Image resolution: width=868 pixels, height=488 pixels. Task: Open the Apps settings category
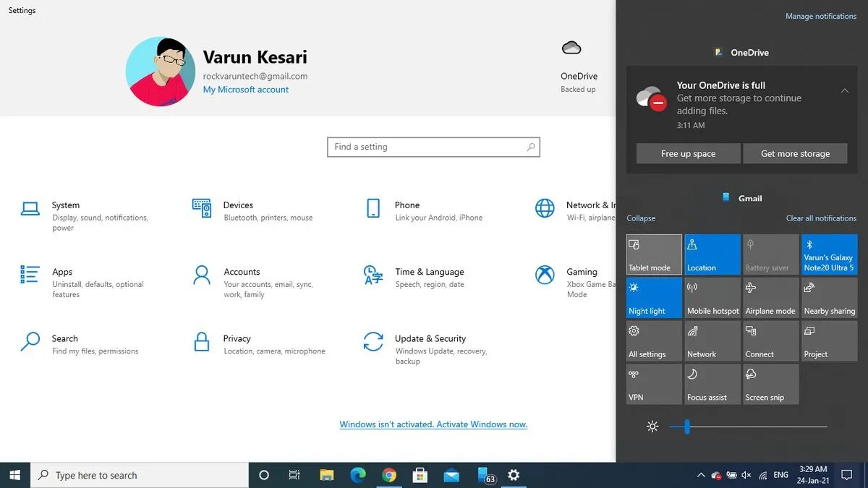point(62,272)
